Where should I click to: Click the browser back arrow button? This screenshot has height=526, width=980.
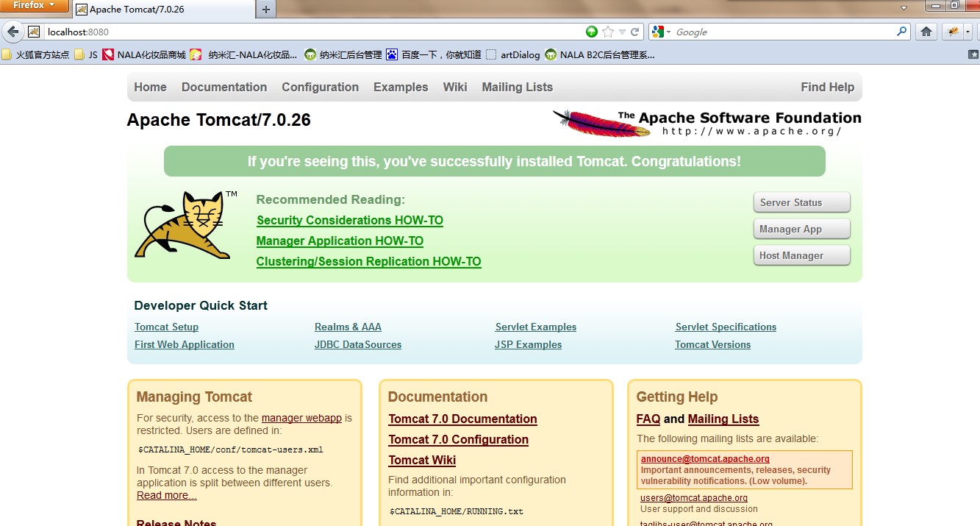point(12,32)
